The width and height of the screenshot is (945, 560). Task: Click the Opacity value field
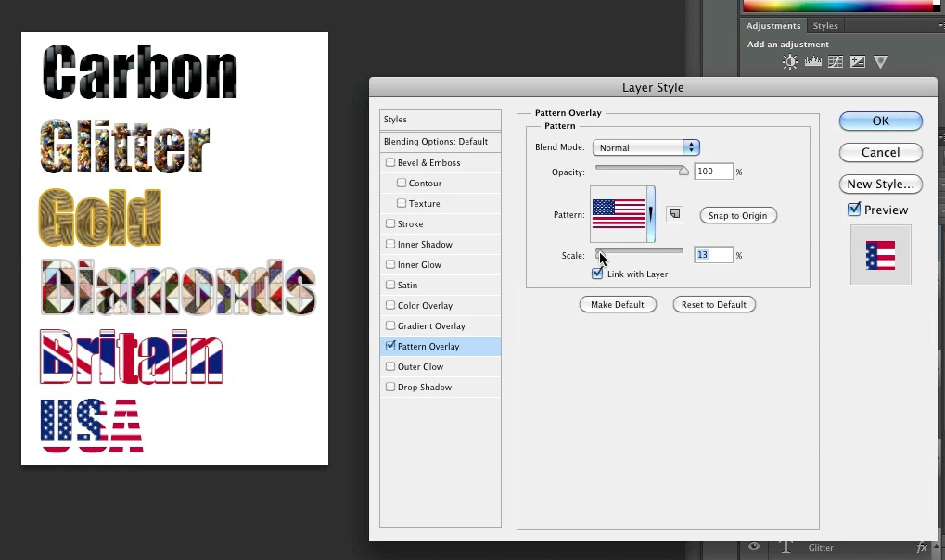(713, 172)
